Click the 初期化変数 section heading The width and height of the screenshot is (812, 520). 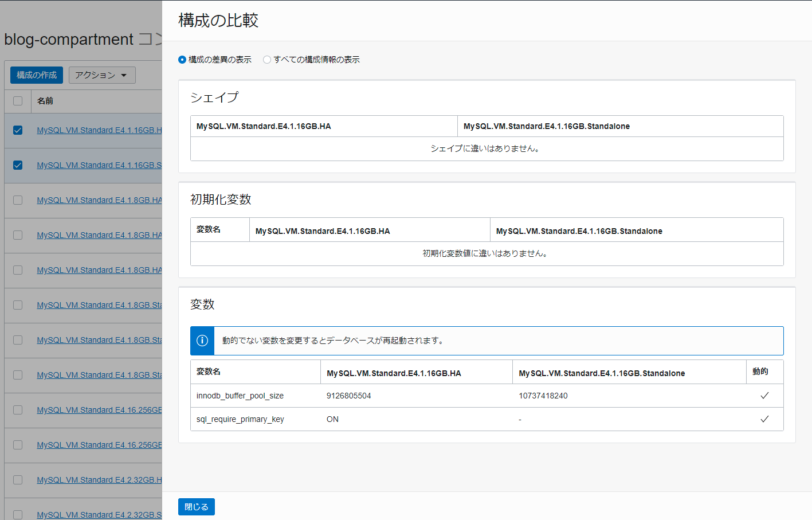click(221, 200)
